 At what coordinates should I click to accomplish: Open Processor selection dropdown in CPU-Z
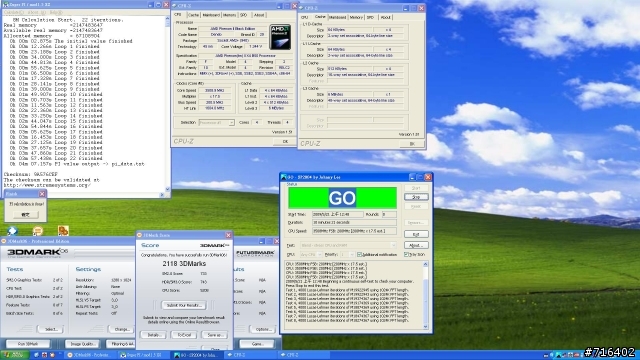click(x=216, y=122)
